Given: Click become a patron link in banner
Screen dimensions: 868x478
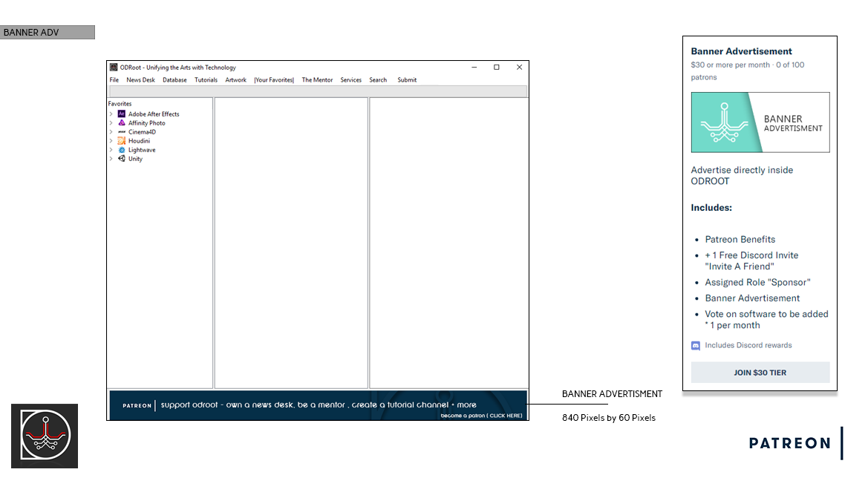Looking at the screenshot, I should coord(481,416).
